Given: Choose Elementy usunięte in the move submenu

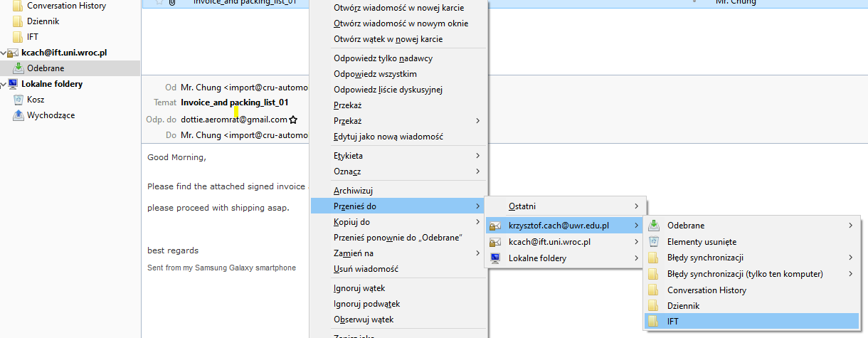Looking at the screenshot, I should tap(702, 242).
